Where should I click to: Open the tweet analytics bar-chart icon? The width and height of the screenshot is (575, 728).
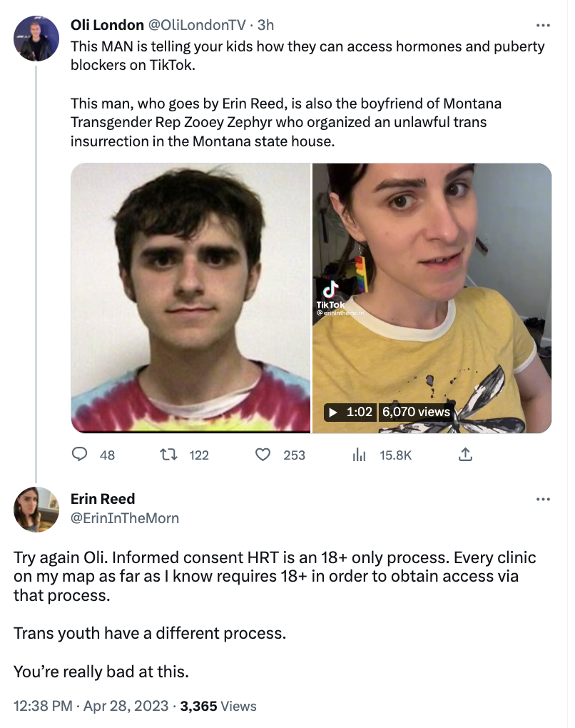tap(359, 455)
